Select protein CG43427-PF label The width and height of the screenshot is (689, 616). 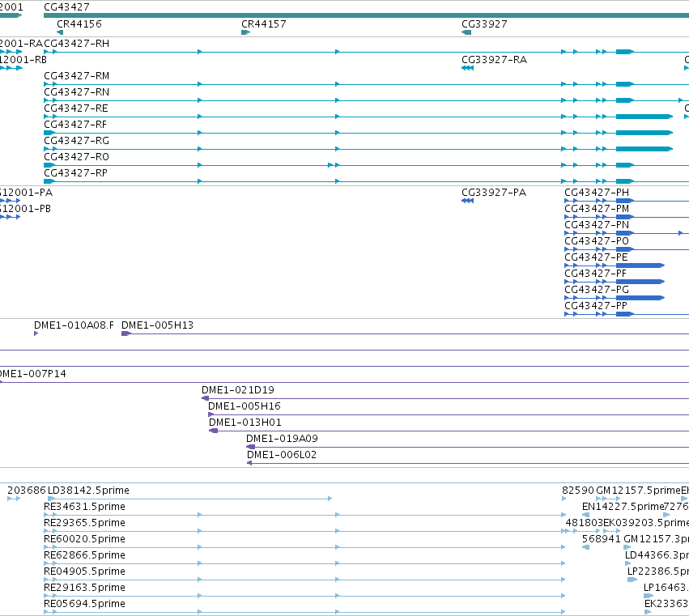click(x=596, y=274)
